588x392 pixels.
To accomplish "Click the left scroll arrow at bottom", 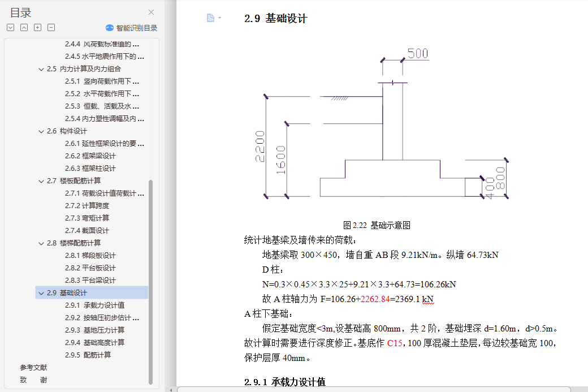I will 171,389.
